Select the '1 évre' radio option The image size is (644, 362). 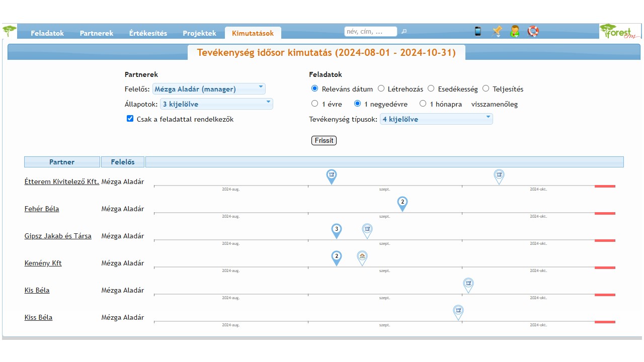click(x=315, y=104)
